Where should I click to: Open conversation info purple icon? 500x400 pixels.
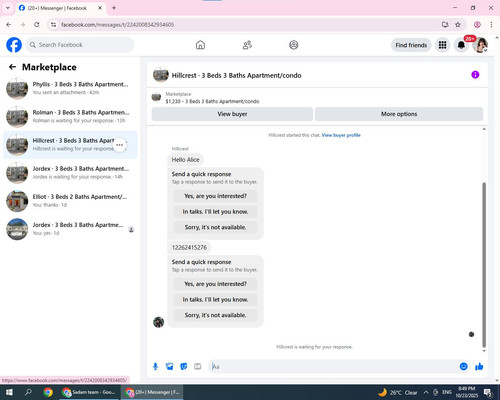tap(475, 75)
